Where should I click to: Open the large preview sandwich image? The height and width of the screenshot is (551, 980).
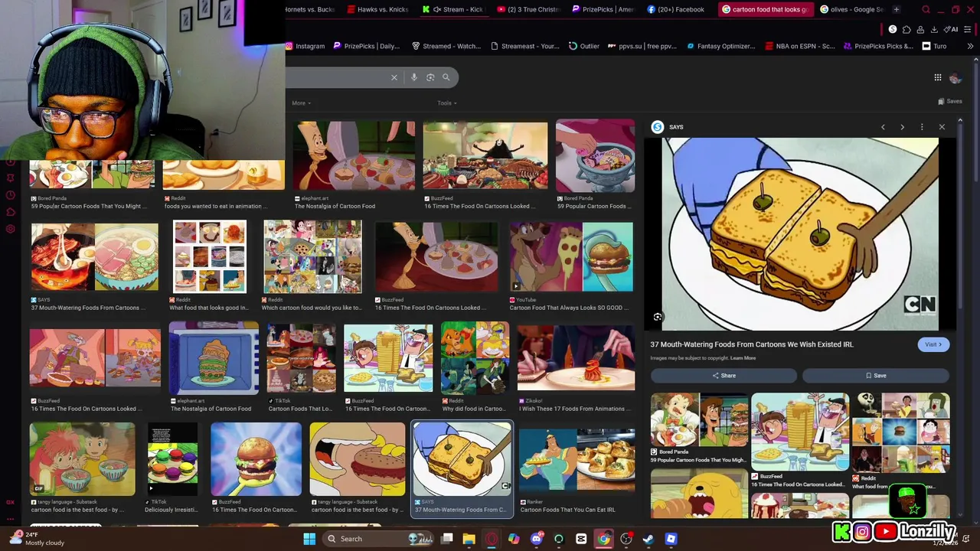click(800, 234)
